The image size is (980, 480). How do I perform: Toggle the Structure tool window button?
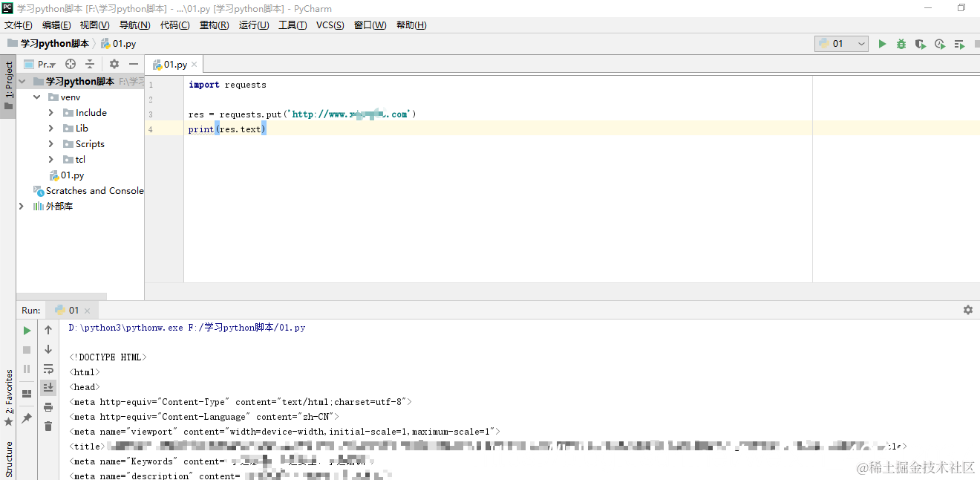(8, 459)
